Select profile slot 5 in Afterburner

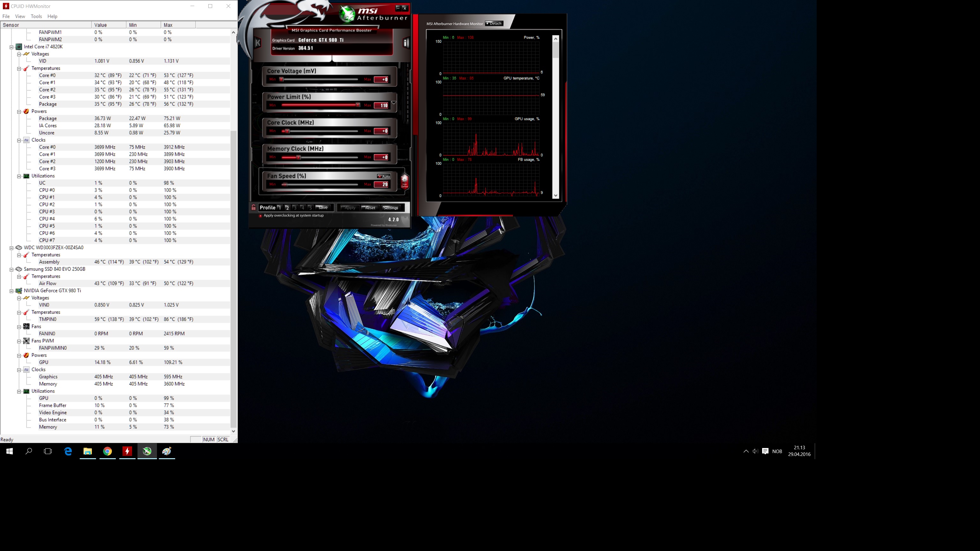(310, 208)
